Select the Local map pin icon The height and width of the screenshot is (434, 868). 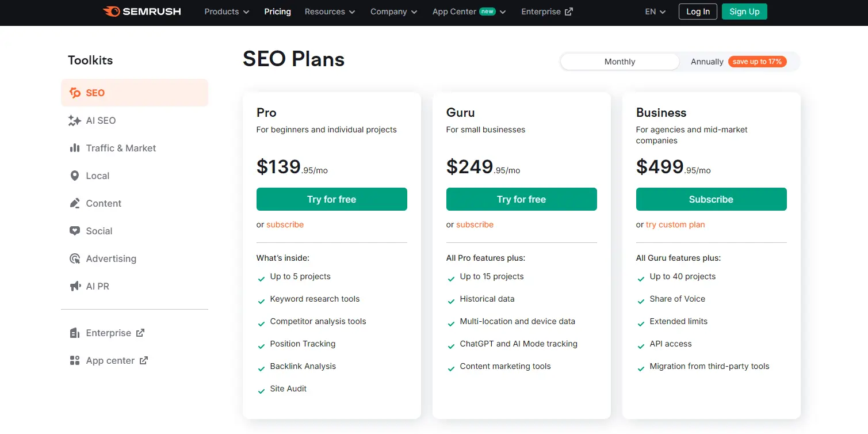[75, 176]
